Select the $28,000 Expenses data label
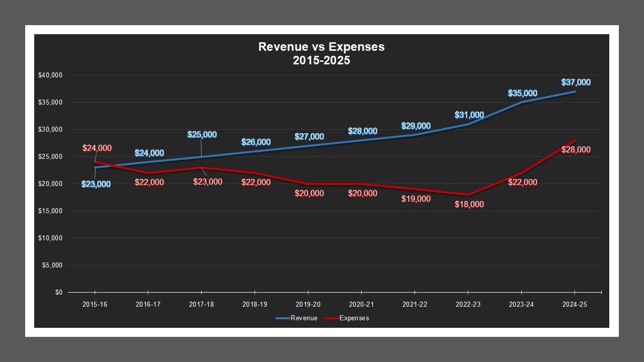This screenshot has width=644, height=362. coord(575,149)
